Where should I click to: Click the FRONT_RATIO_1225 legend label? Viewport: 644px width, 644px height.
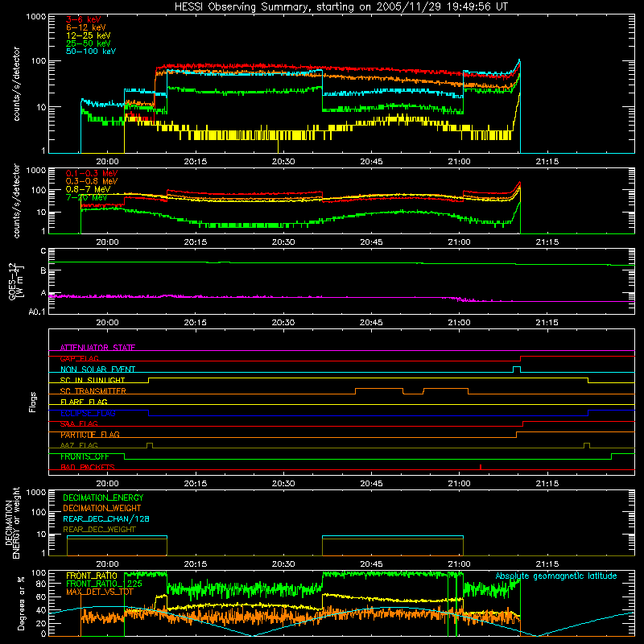[104, 584]
